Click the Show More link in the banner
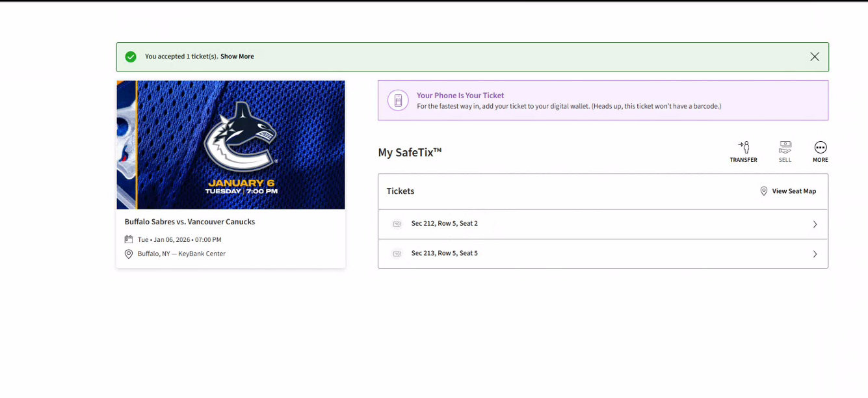Screen dimensions: 868x398 237,57
